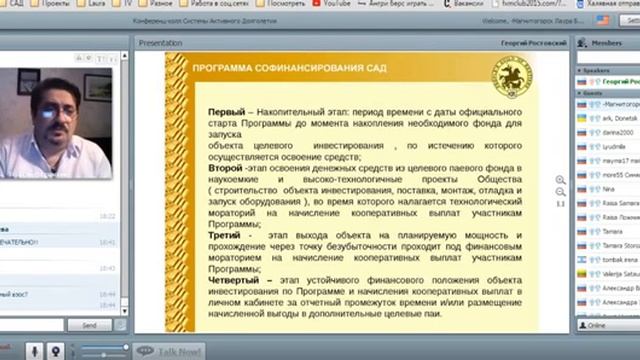Toggle the webcam button
This screenshot has width=640, height=360.
point(56,351)
